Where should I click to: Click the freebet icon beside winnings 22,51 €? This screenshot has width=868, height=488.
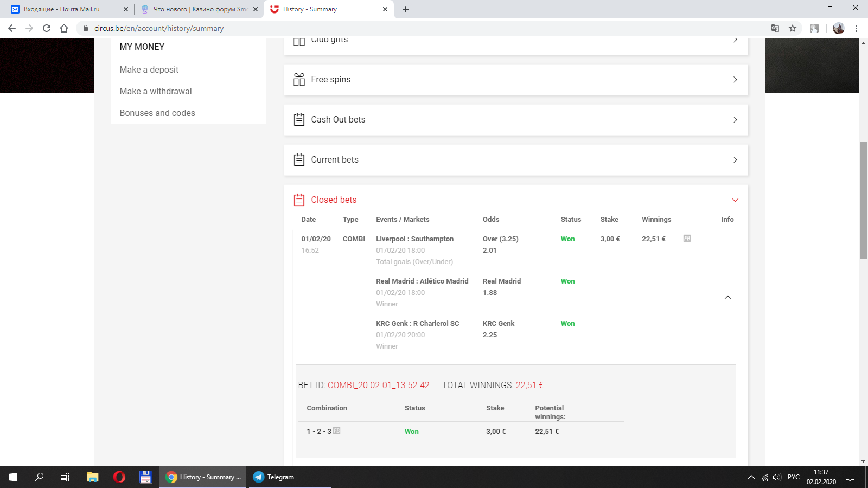(x=687, y=239)
